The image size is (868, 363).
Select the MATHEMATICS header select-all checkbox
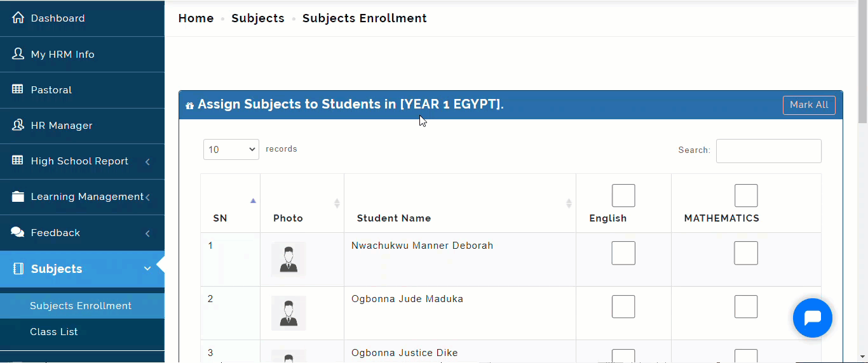(746, 195)
